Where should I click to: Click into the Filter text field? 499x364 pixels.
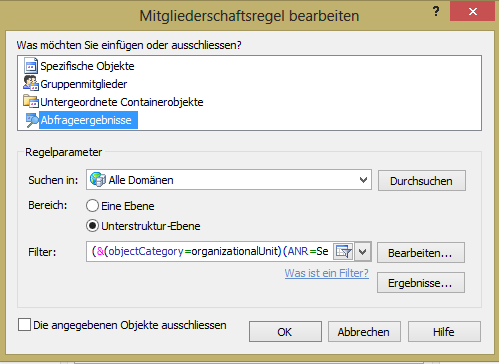pyautogui.click(x=210, y=251)
